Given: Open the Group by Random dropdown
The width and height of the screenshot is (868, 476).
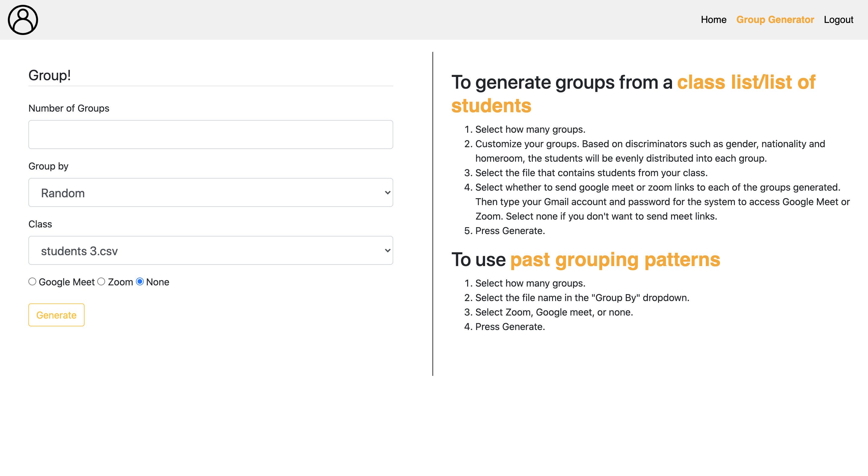Looking at the screenshot, I should (x=211, y=192).
